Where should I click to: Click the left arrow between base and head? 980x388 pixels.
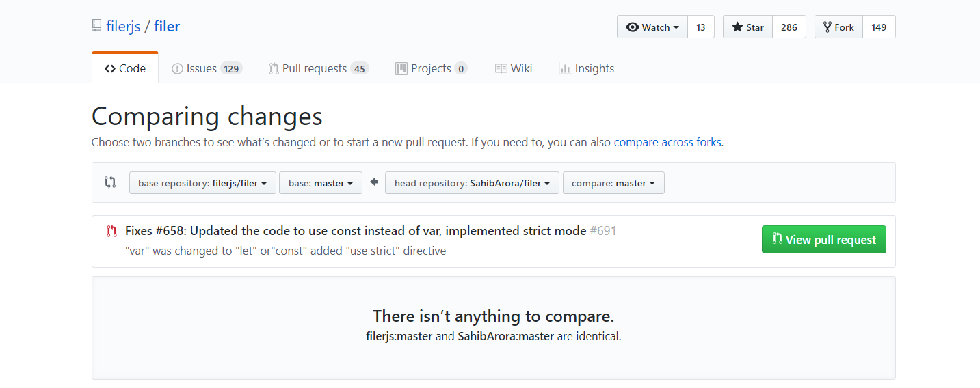[374, 182]
